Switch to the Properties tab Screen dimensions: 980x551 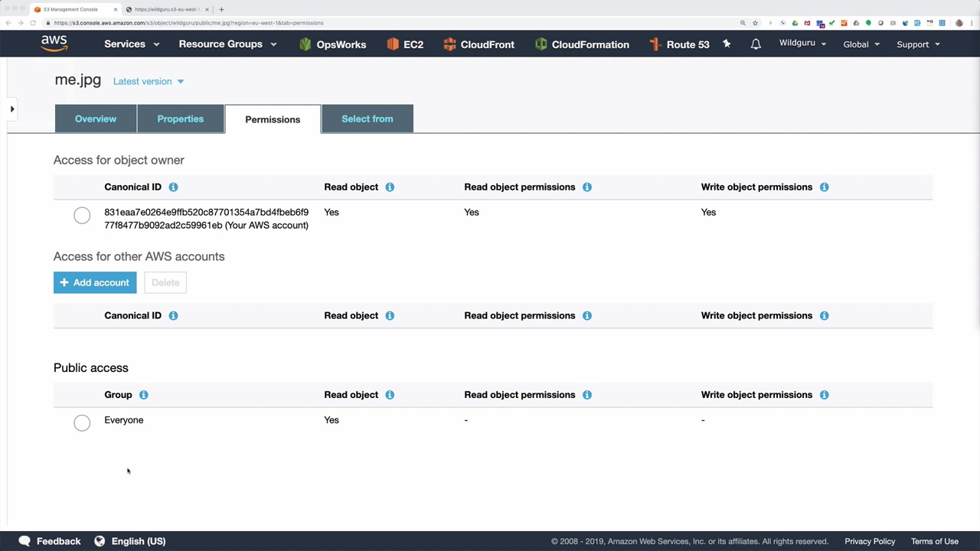tap(181, 119)
